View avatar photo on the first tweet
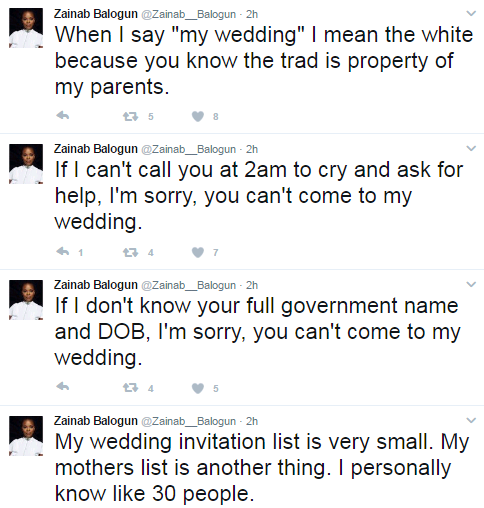The image size is (484, 508). tap(26, 28)
